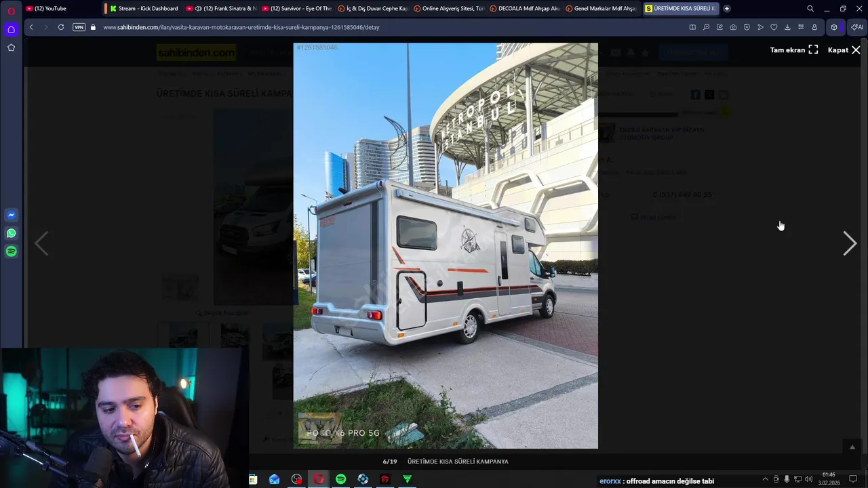Open downloads icon in Opera toolbar
Screen dimensions: 868x488
[x=787, y=27]
